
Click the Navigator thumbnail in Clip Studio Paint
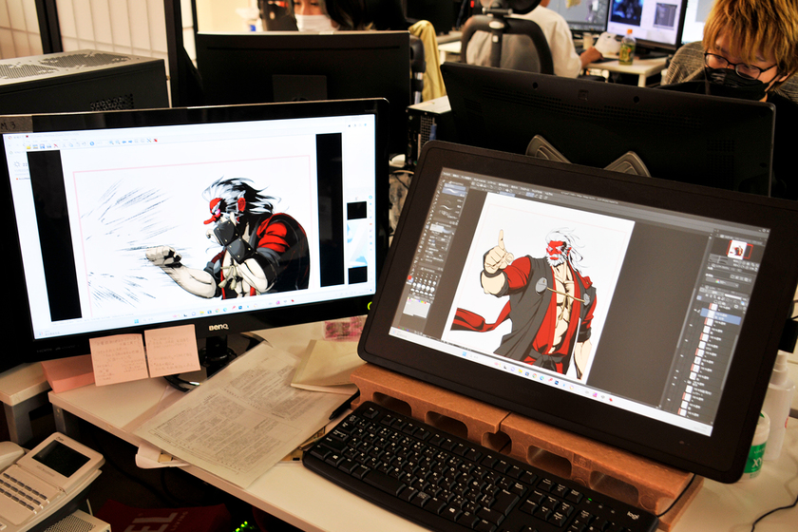tap(738, 250)
